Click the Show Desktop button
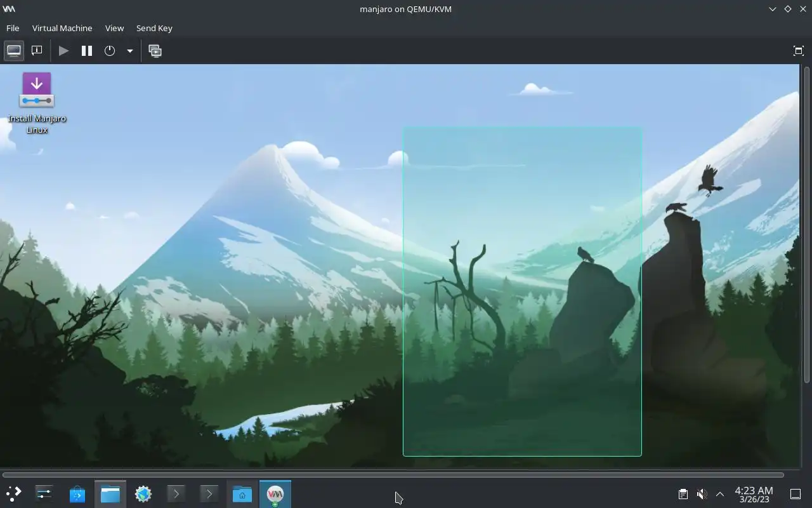The width and height of the screenshot is (812, 508). [796, 494]
